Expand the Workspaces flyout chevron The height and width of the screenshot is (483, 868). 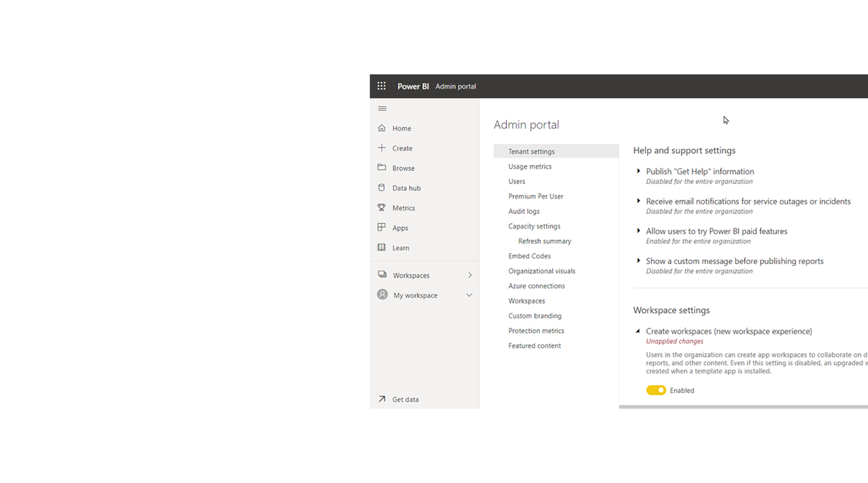470,275
